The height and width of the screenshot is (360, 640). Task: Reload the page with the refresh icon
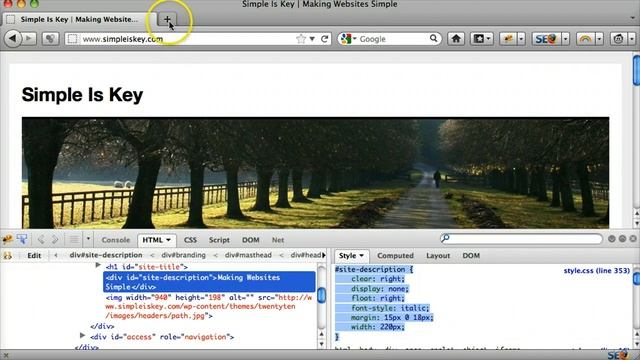coord(324,39)
